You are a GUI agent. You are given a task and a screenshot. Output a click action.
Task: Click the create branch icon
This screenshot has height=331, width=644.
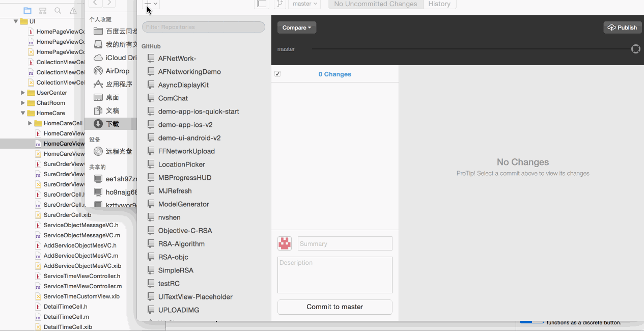click(x=279, y=4)
